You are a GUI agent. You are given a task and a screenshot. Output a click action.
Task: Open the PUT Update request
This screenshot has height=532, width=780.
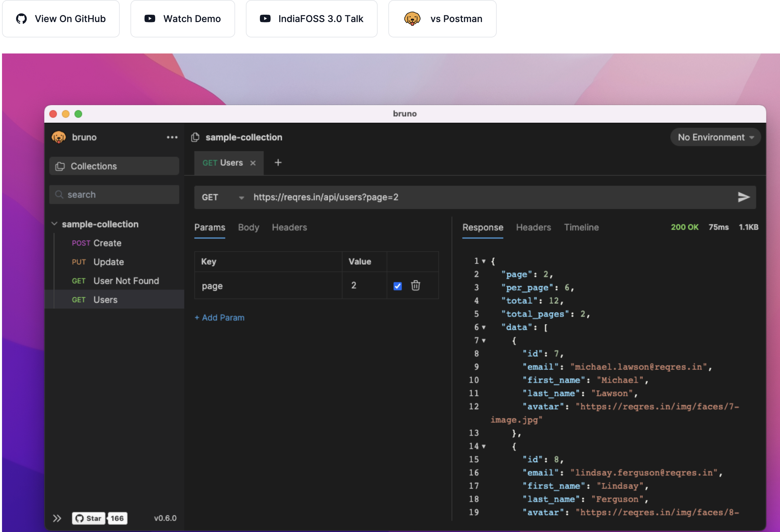(114, 262)
